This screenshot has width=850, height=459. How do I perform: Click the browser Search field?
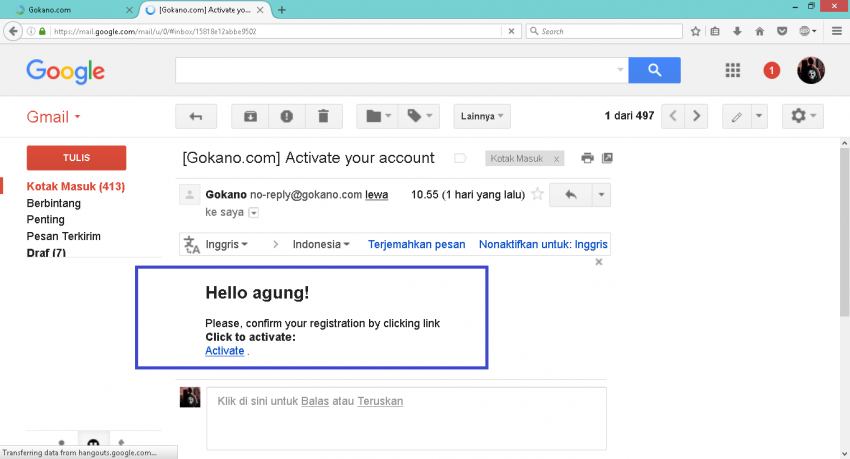pyautogui.click(x=604, y=31)
